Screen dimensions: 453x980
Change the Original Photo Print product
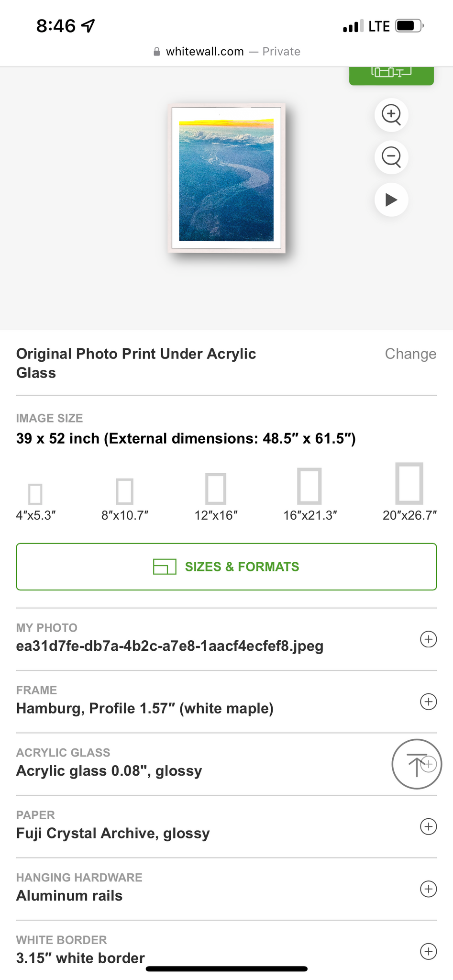pos(410,354)
